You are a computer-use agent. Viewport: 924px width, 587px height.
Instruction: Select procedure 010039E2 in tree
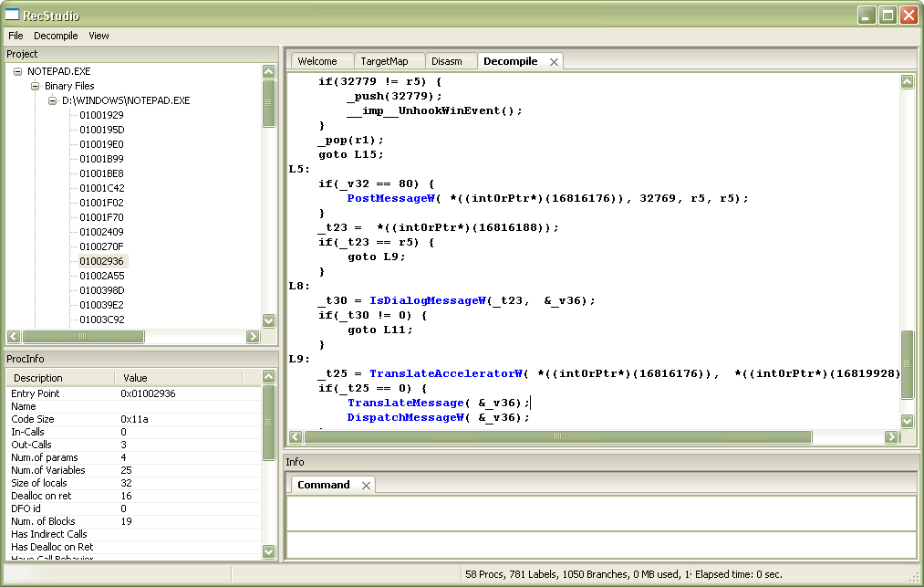102,305
